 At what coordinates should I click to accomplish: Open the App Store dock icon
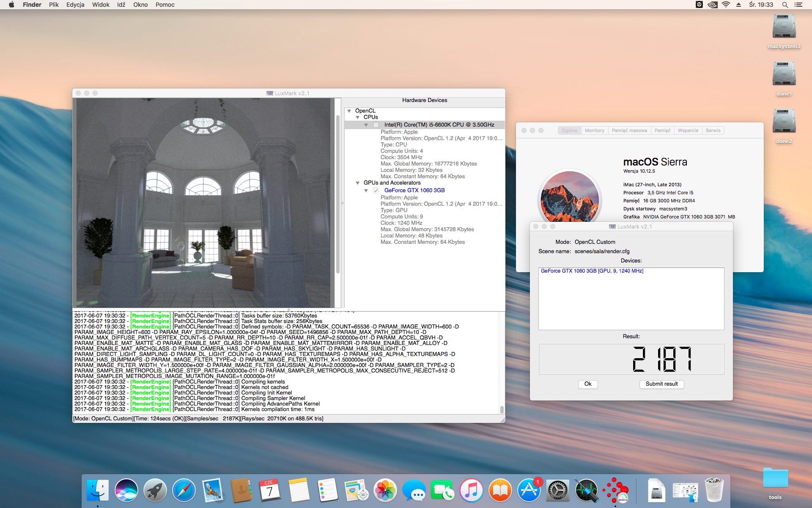[529, 490]
